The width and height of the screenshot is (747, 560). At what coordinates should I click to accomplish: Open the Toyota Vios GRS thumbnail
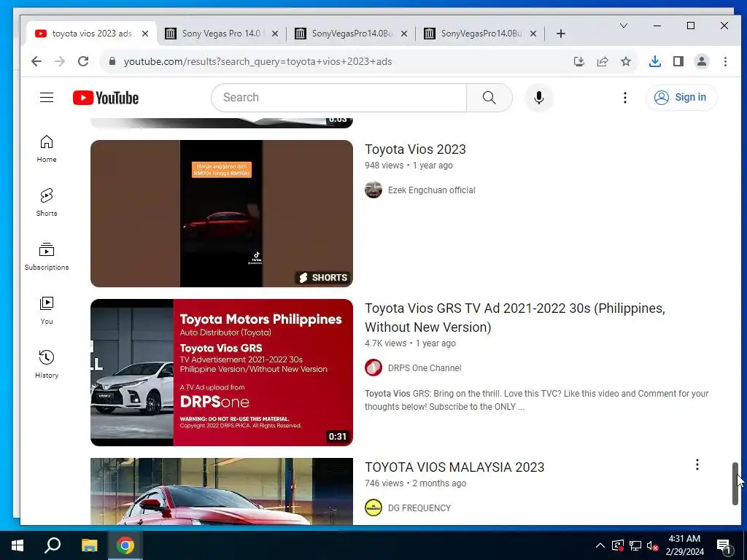pos(222,373)
